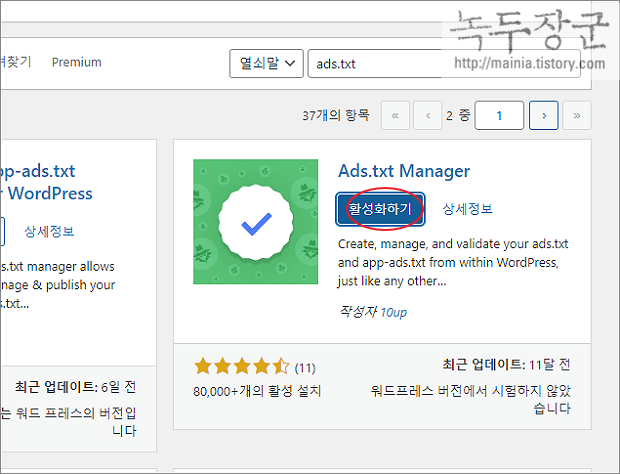Image resolution: width=620 pixels, height=474 pixels.
Task: Click the 80,000+개의 활성 설치 text
Action: (x=257, y=391)
